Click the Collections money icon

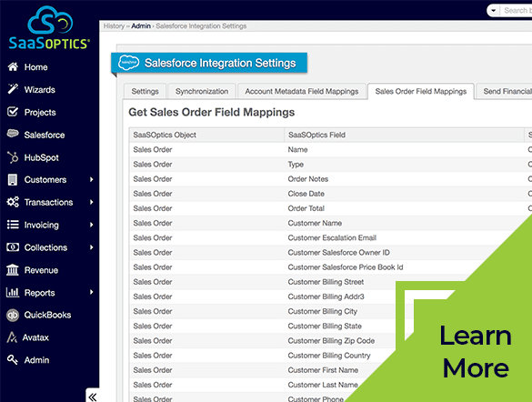13,247
